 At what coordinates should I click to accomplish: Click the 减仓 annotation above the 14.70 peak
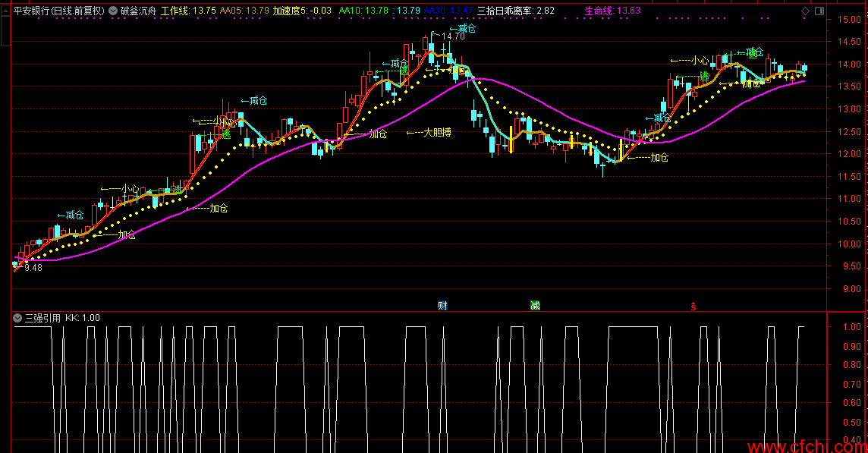pyautogui.click(x=463, y=29)
